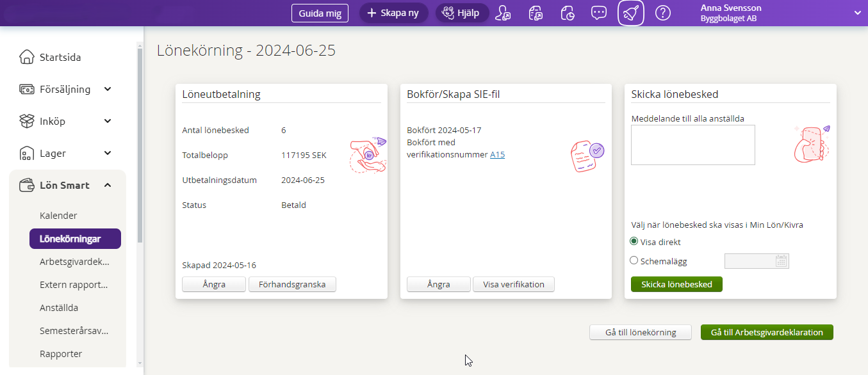Click the green Skicka lönebesked button

coord(676,284)
